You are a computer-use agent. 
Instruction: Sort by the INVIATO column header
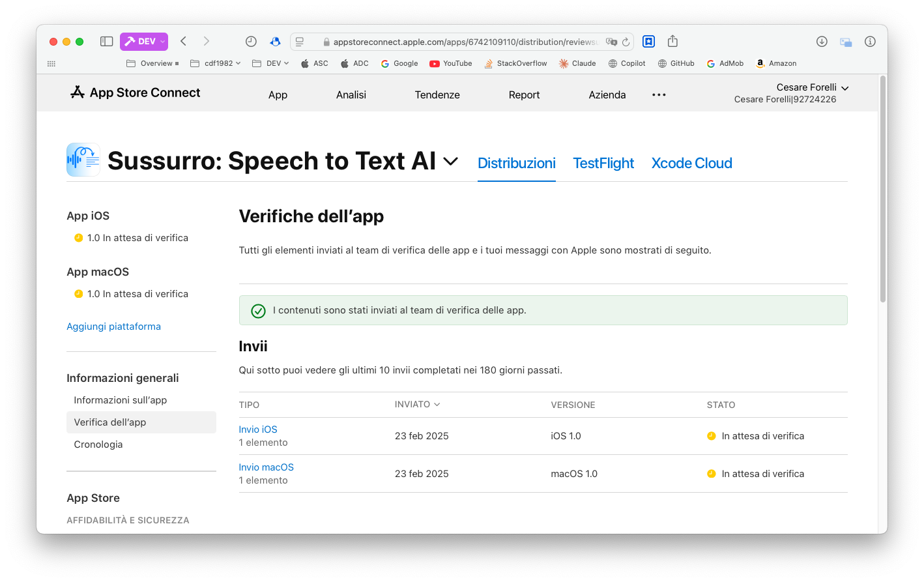(418, 405)
